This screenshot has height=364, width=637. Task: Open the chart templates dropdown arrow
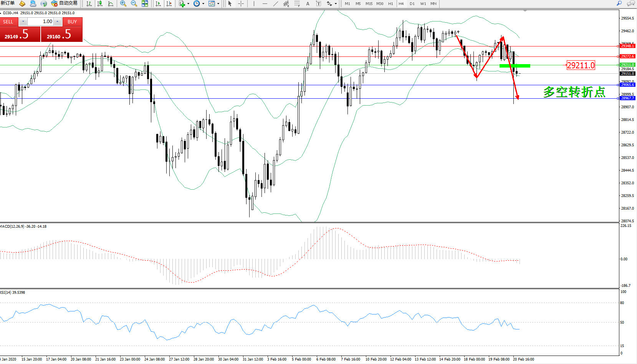pos(218,4)
